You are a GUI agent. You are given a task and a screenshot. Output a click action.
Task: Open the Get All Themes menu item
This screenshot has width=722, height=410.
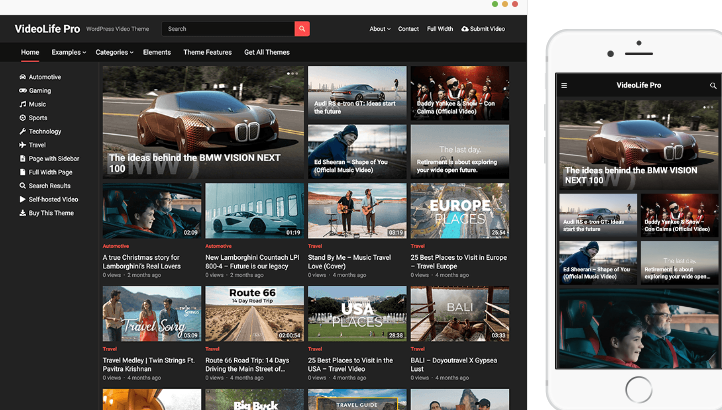click(267, 52)
